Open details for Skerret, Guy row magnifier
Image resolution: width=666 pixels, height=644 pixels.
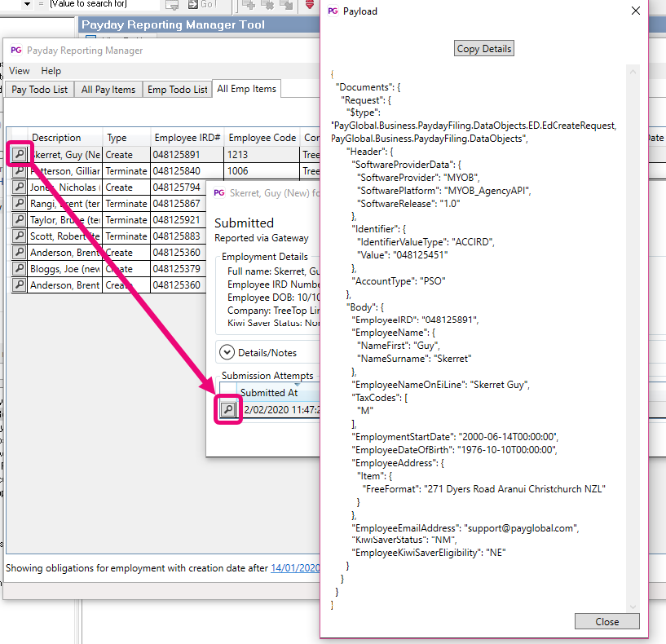[20, 154]
